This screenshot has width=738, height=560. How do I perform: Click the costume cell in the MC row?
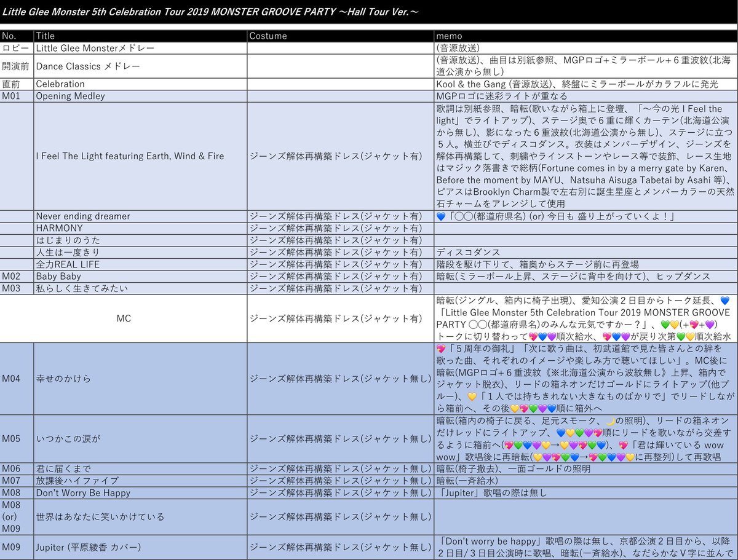pyautogui.click(x=341, y=318)
